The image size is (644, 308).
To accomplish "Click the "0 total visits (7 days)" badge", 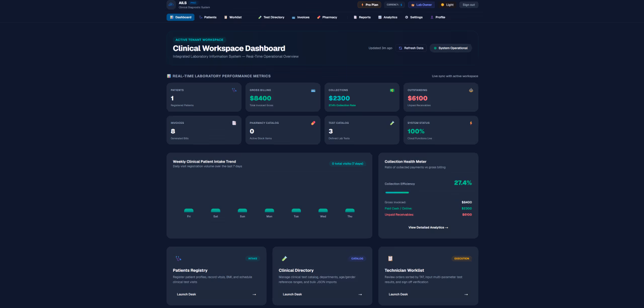I will (347, 164).
